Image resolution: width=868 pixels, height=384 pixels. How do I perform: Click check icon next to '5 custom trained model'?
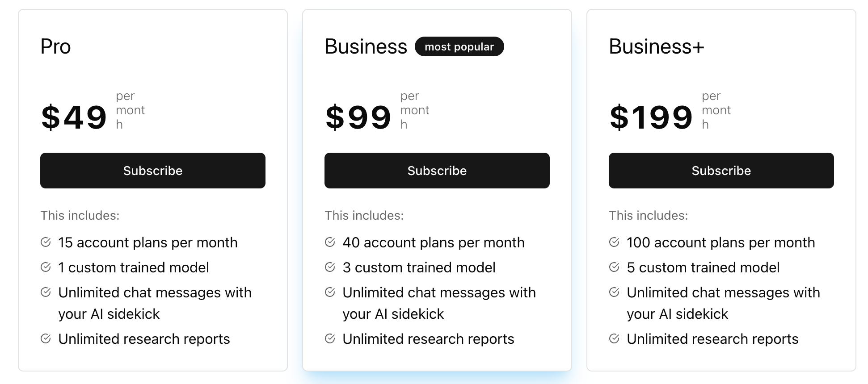[x=614, y=267]
